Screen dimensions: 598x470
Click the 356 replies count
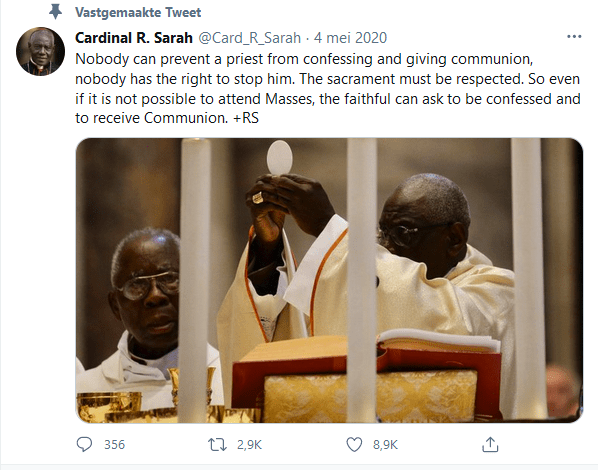pos(114,445)
